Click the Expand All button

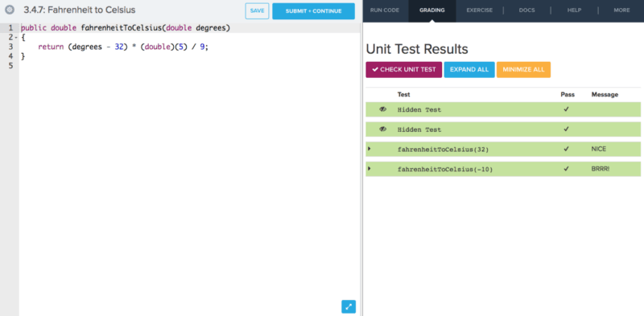(x=469, y=70)
